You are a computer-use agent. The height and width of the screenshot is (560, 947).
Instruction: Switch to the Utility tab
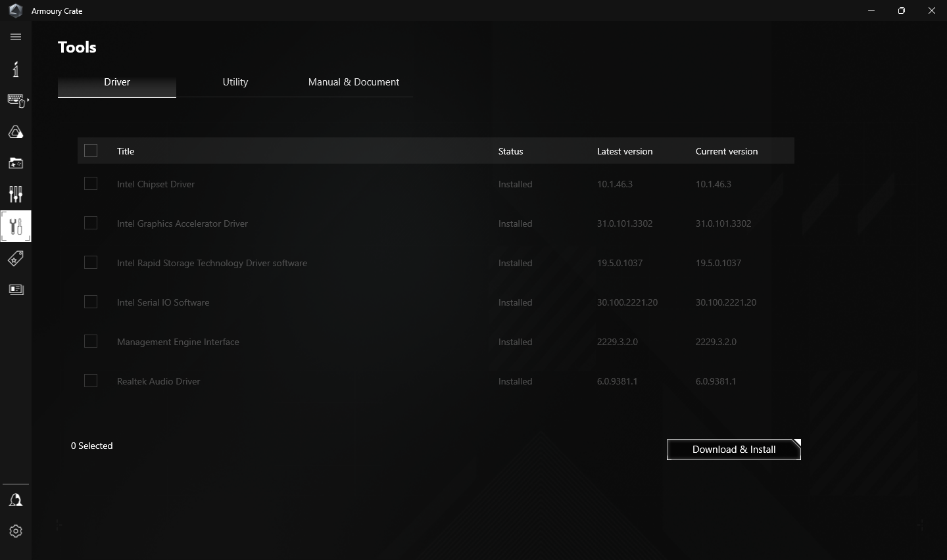tap(235, 82)
